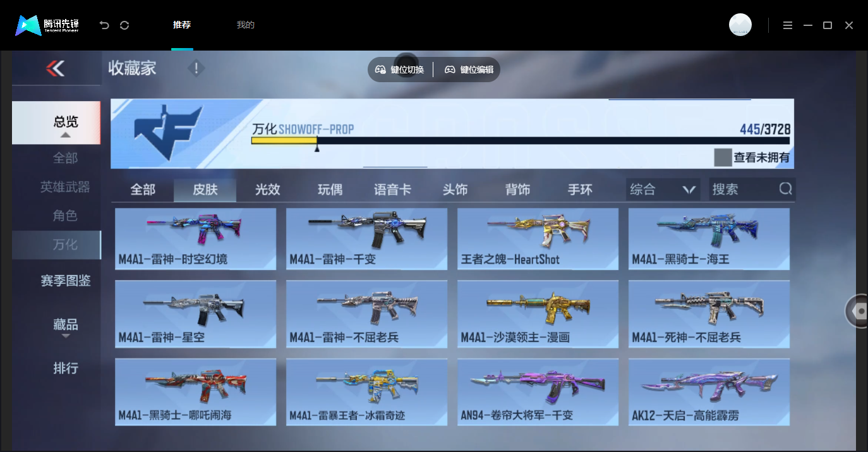Open the M4A1-黑骑士-海王 skin card

tap(709, 239)
